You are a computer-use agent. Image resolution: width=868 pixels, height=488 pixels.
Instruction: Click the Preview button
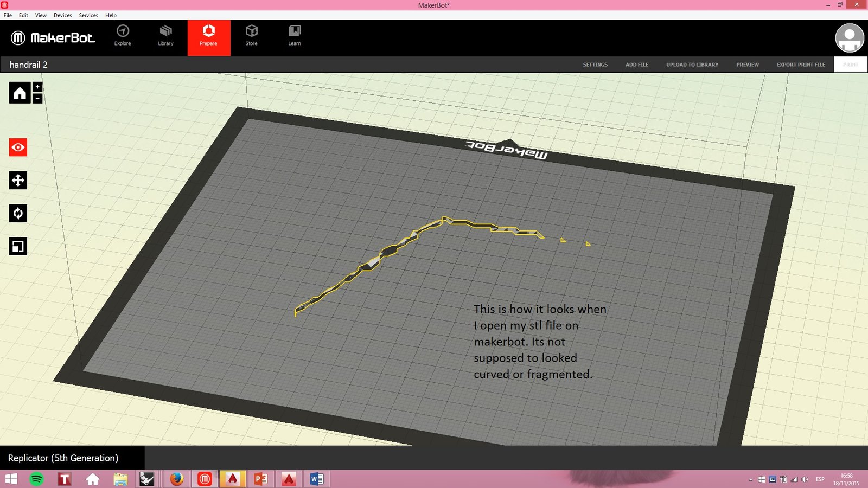[748, 65]
